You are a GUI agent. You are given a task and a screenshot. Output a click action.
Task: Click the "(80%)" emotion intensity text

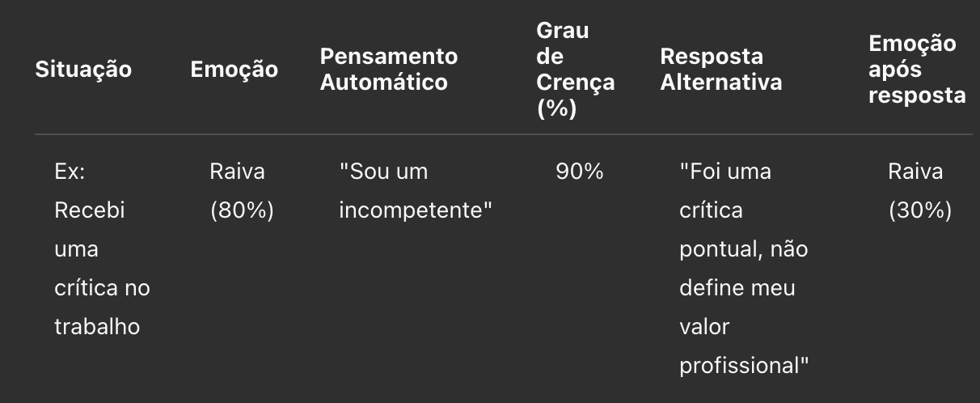point(242,211)
